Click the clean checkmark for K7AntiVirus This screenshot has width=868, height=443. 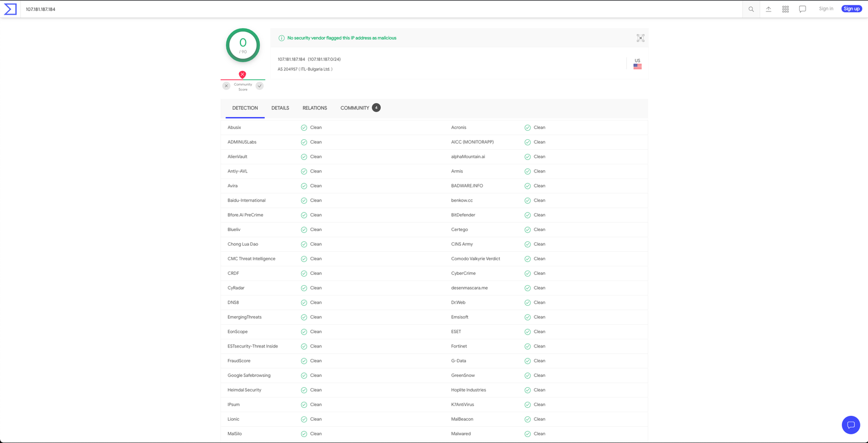[x=527, y=405]
